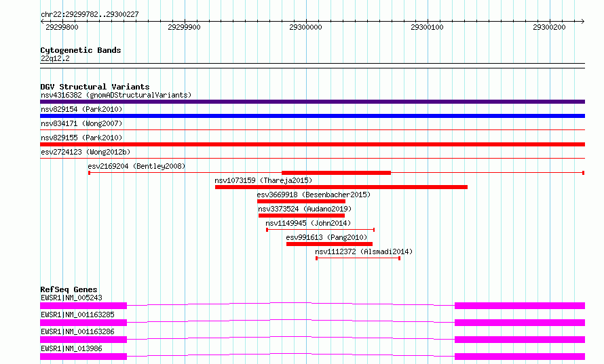The image size is (604, 364).
Task: Click ruler position 29300100
Action: click(x=427, y=27)
